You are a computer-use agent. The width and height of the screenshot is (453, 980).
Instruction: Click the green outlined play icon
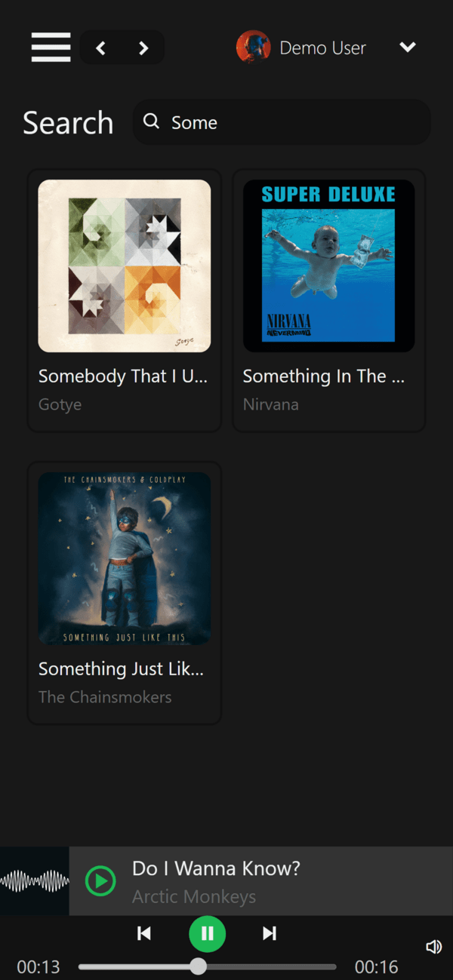coord(100,880)
